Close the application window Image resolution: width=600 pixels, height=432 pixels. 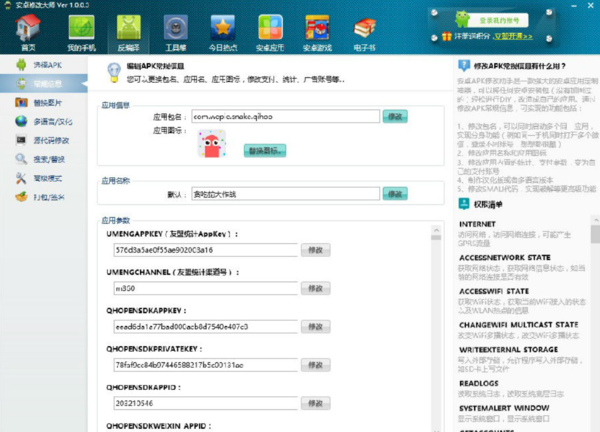tap(590, 6)
